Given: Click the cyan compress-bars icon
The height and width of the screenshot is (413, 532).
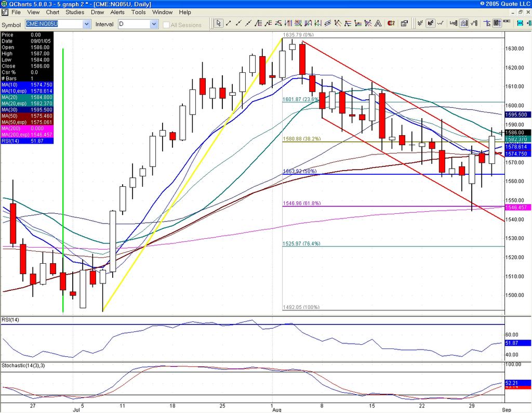Looking at the screenshot, I should point(520,23).
